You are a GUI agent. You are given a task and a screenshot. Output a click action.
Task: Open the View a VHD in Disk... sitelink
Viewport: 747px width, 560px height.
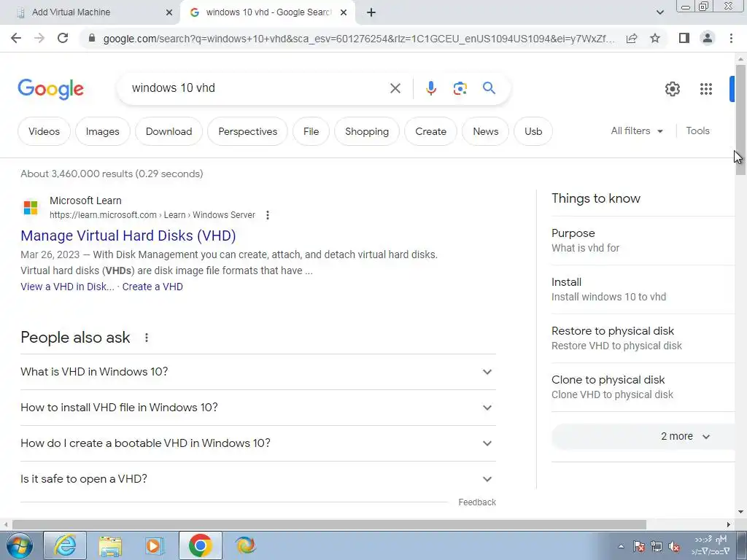67,287
